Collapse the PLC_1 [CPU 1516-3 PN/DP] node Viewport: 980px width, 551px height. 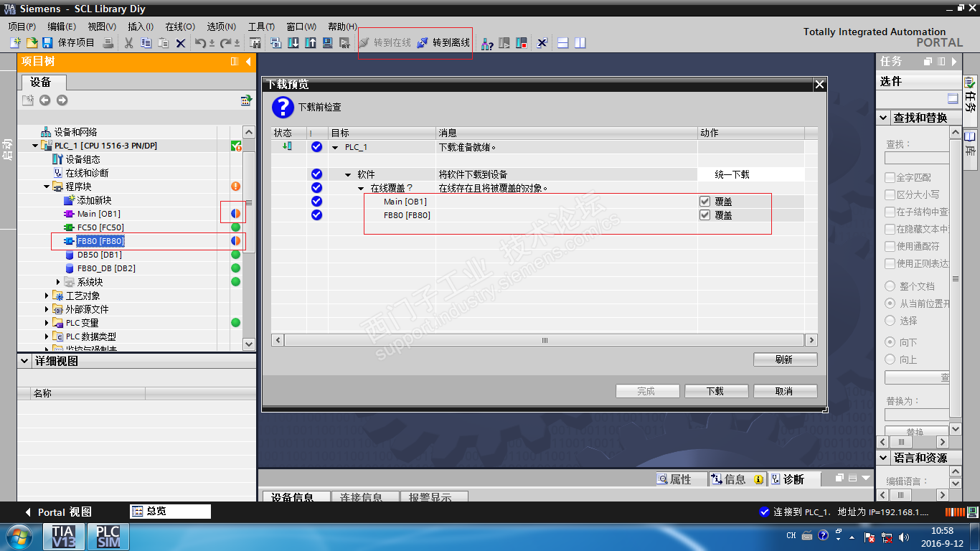35,146
